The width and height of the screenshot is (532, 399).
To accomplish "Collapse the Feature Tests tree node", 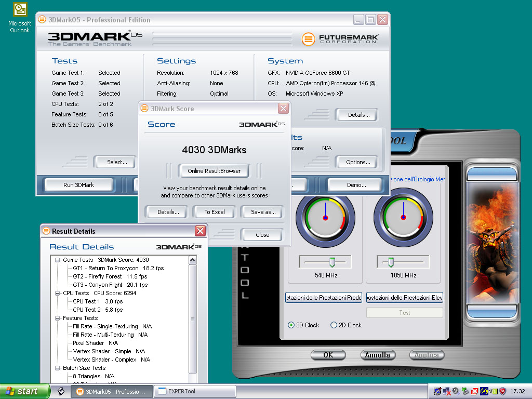I will [57, 318].
